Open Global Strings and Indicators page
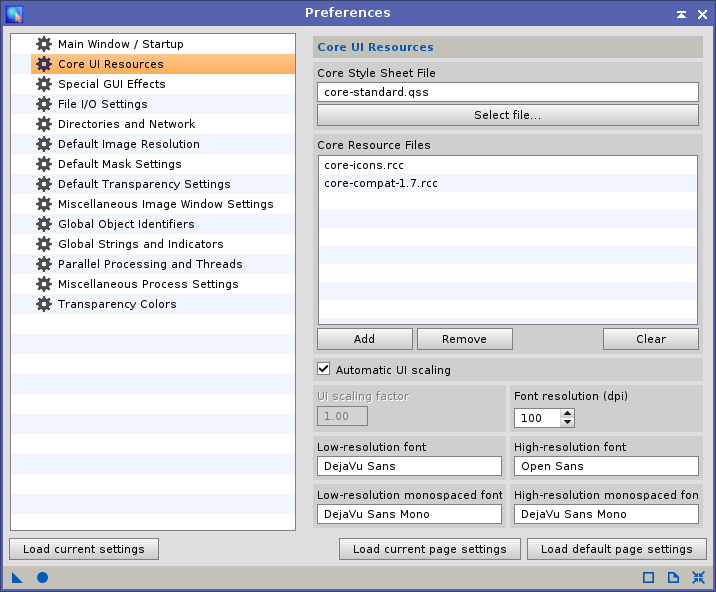The height and width of the screenshot is (592, 716). pyautogui.click(x=141, y=244)
